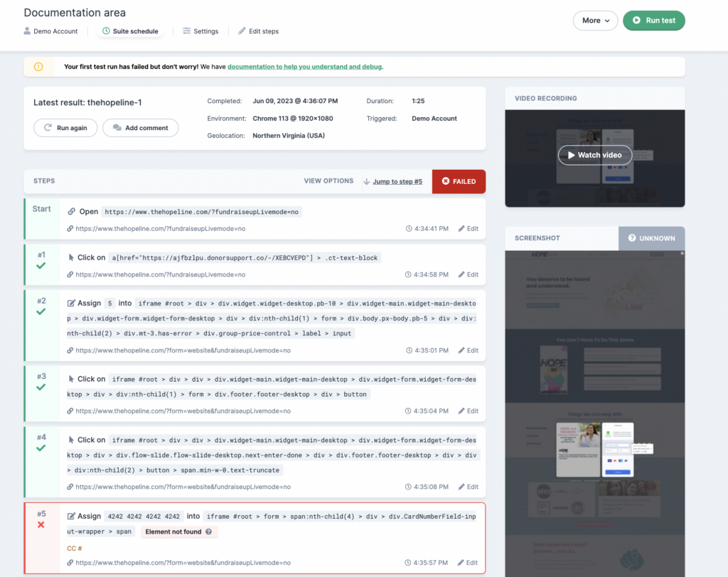Switch to the UNKNOWN screenshot tab
728x577 pixels.
[651, 238]
